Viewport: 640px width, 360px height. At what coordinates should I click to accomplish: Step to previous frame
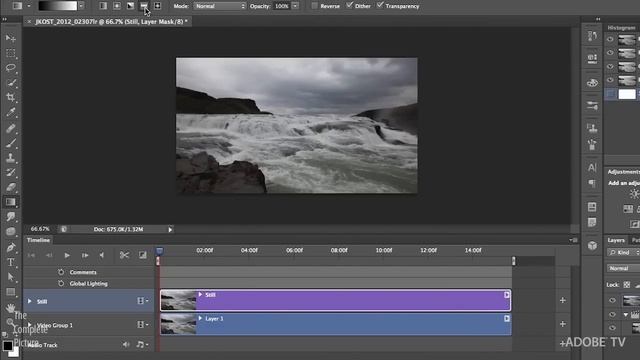pyautogui.click(x=49, y=255)
